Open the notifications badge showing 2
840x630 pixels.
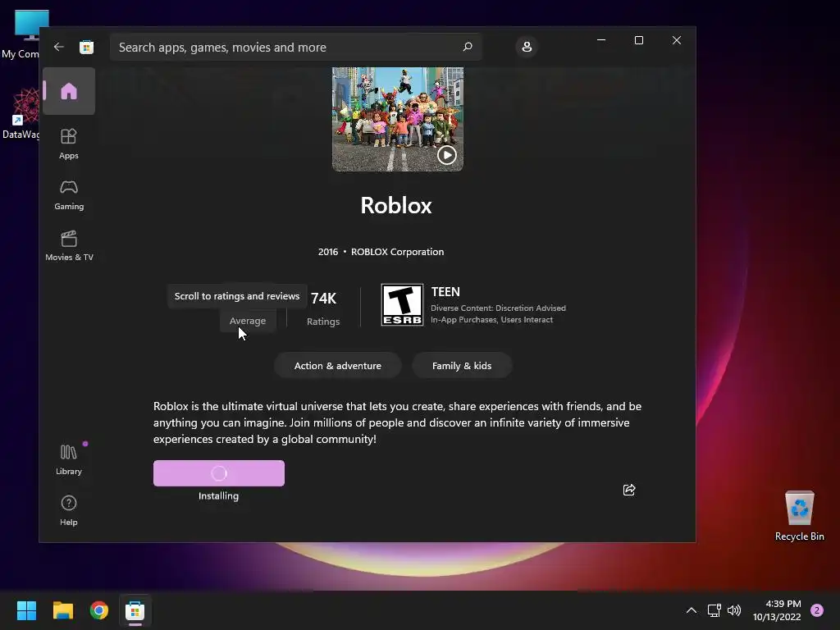[817, 610]
